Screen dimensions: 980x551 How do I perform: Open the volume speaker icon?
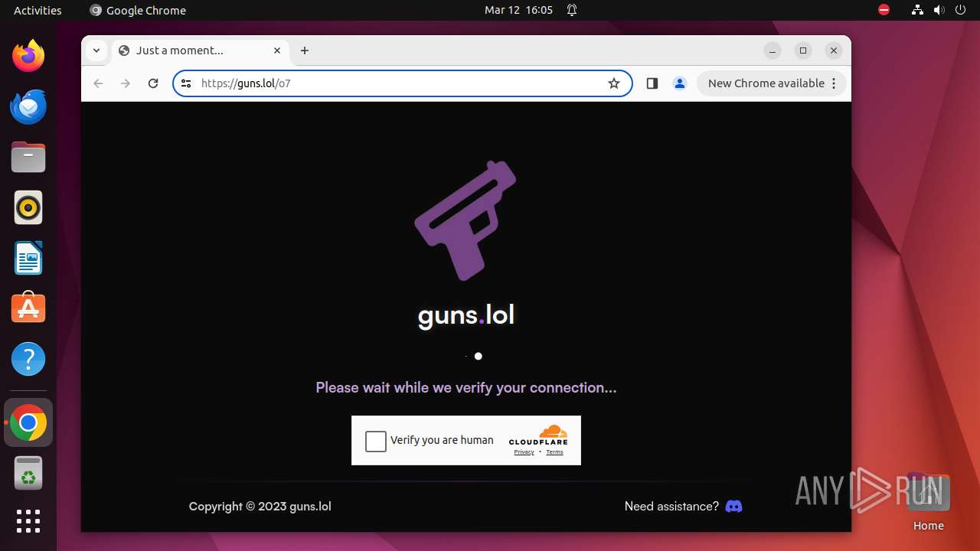click(x=939, y=10)
